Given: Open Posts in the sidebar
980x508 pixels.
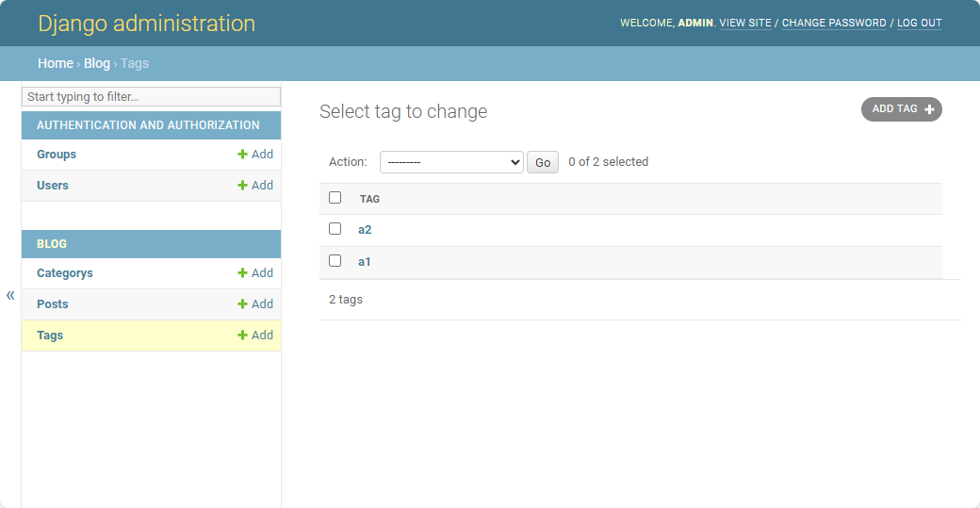Looking at the screenshot, I should (x=53, y=303).
